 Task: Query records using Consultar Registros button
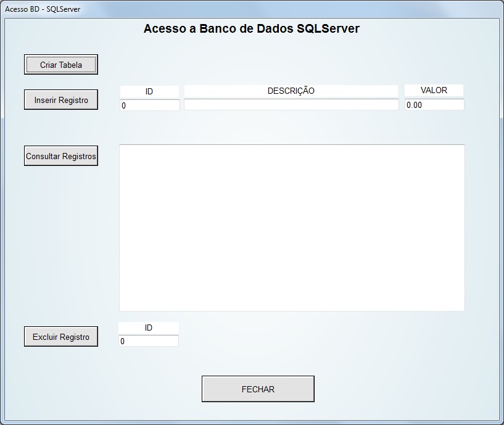point(60,156)
